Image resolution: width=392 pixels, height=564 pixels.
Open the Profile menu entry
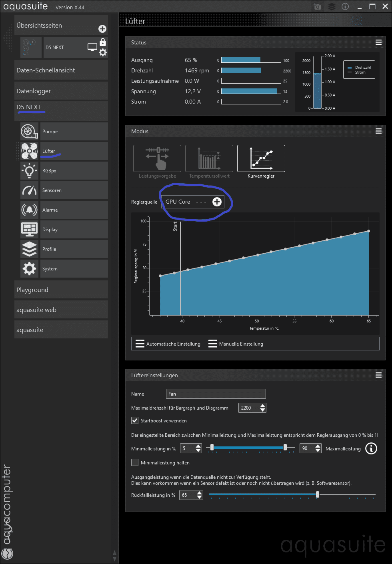tap(74, 249)
